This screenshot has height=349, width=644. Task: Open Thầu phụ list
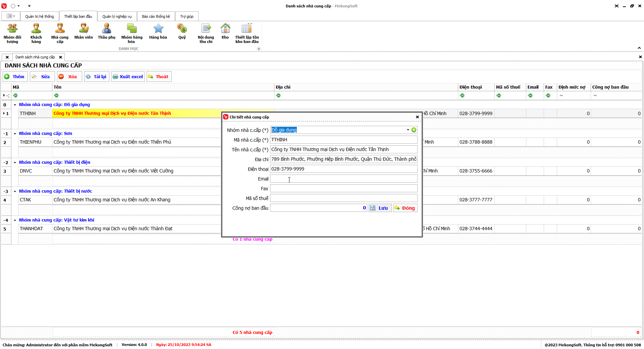coord(107,32)
